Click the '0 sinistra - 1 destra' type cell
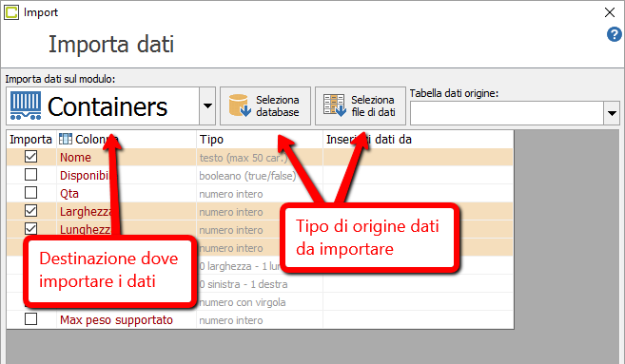Image resolution: width=625 pixels, height=364 pixels. coord(260,284)
